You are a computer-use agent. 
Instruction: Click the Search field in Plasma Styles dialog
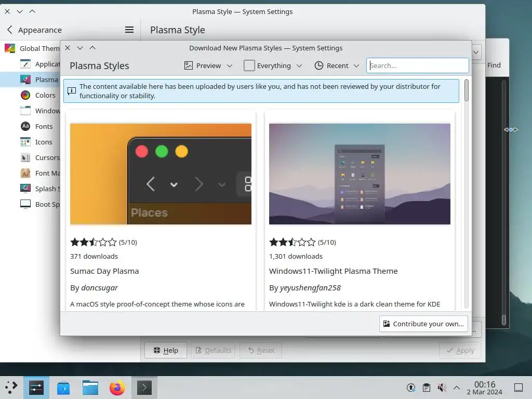point(417,65)
